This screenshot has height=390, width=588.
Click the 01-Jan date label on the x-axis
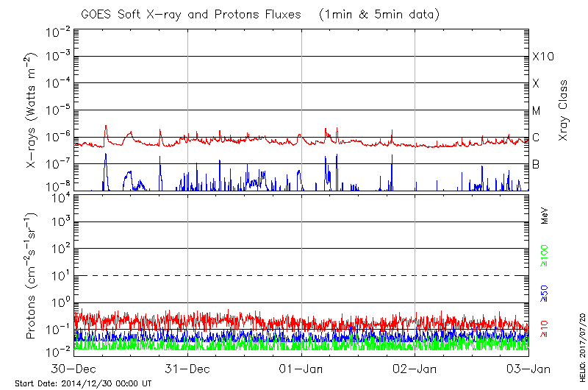click(301, 369)
